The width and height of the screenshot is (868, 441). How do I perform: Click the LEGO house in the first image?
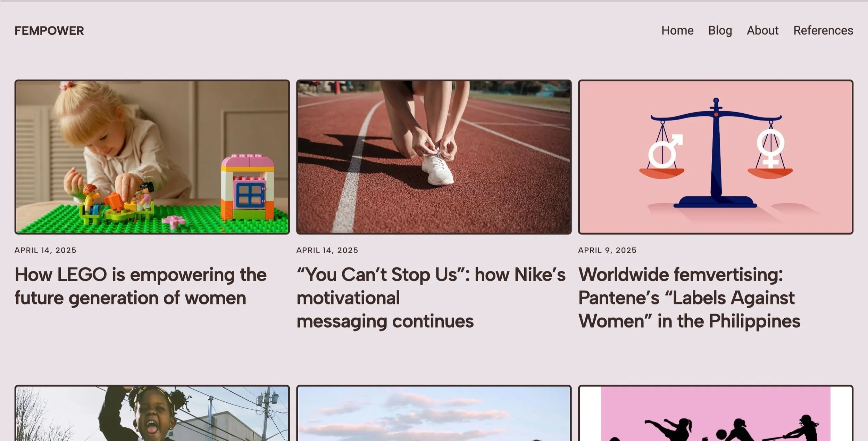[248, 187]
